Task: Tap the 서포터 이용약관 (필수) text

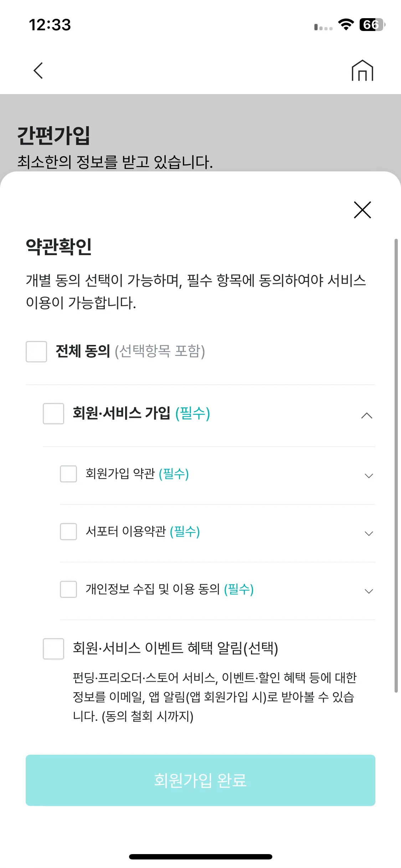Action: point(143,532)
